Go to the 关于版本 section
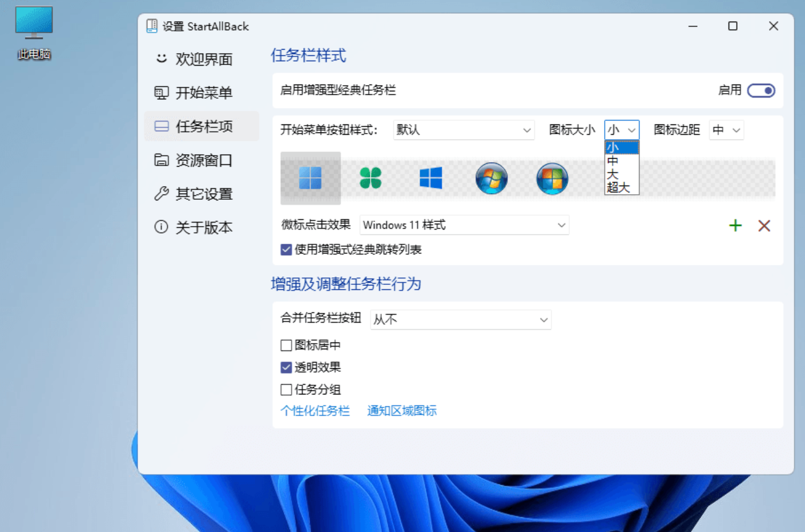805x532 pixels. tap(202, 228)
